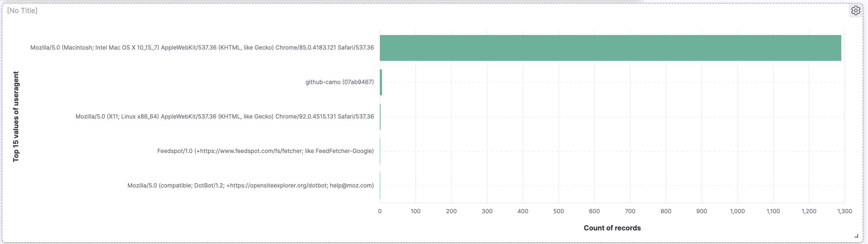Viewport: 868px width, 244px height.
Task: Click the 200 axis tick label
Action: [x=451, y=211]
